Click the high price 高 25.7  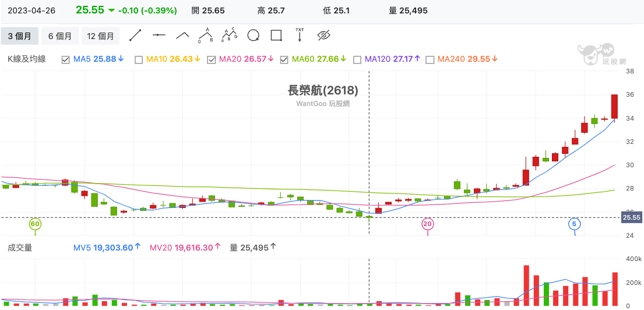coord(271,10)
